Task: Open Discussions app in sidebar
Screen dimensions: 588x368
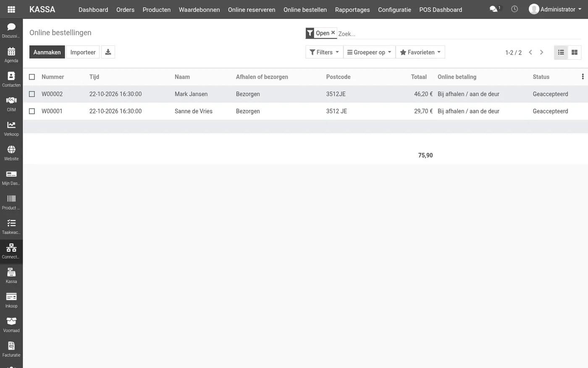Action: coord(11,30)
